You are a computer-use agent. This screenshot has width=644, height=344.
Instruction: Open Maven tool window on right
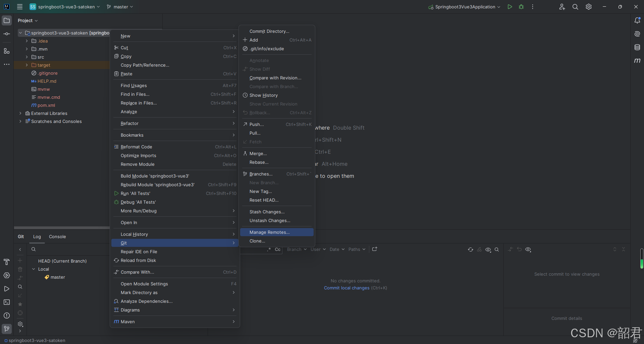637,61
